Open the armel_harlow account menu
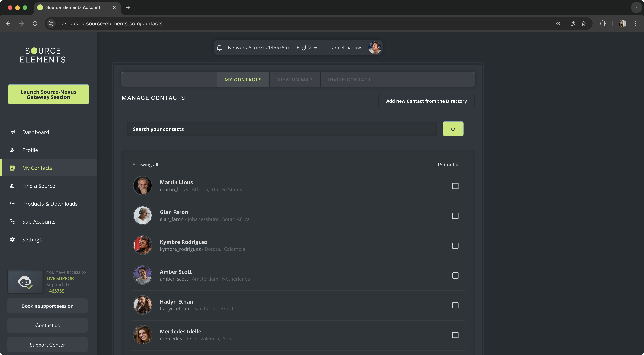 pos(346,48)
